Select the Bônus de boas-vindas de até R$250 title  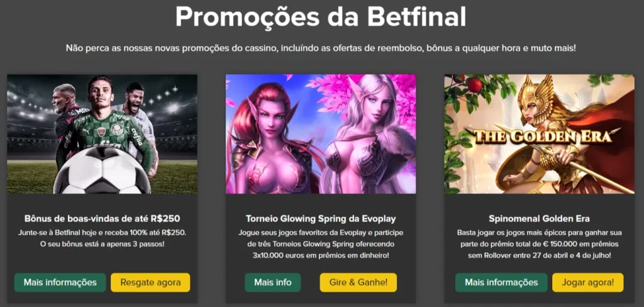pyautogui.click(x=103, y=218)
